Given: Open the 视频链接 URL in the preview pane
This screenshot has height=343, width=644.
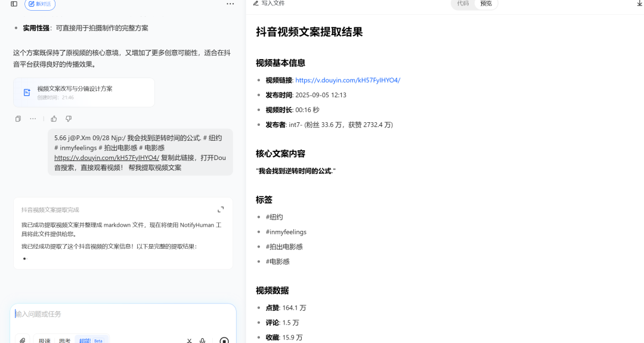Looking at the screenshot, I should click(348, 80).
